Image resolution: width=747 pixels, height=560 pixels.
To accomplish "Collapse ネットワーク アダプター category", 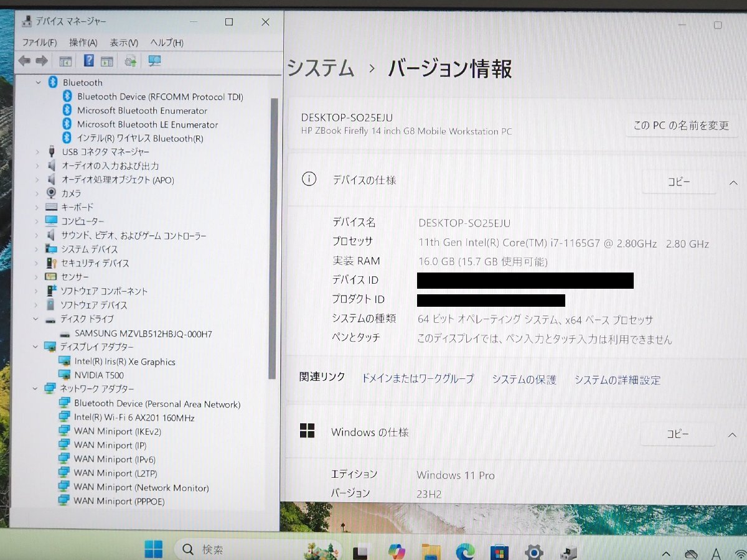I will [x=37, y=389].
